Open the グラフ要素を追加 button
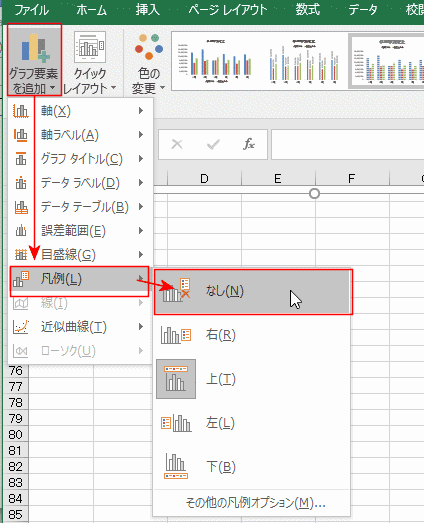424x523 pixels. click(34, 60)
